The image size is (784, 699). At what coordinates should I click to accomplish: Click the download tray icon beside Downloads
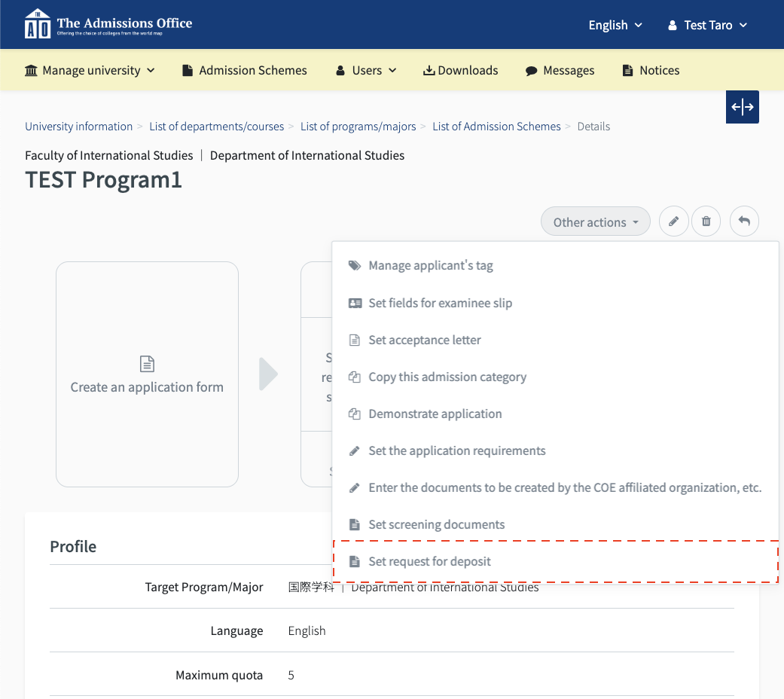pyautogui.click(x=429, y=71)
